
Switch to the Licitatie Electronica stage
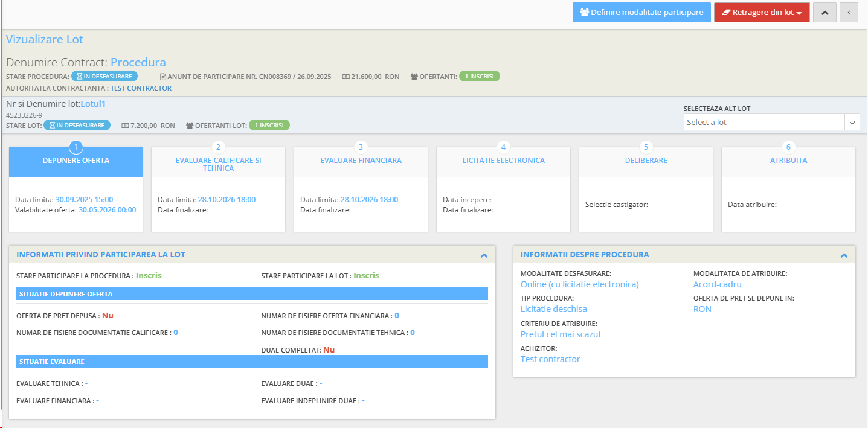(x=503, y=161)
